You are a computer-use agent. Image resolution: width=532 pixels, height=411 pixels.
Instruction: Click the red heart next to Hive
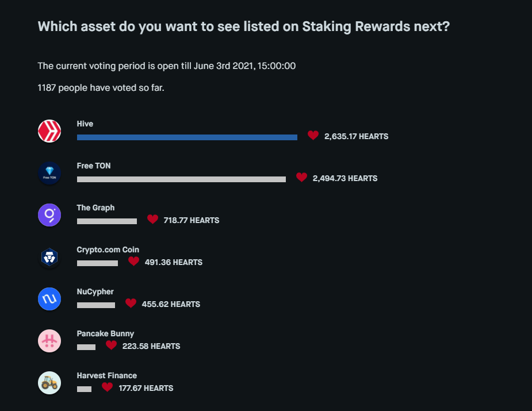coord(313,136)
